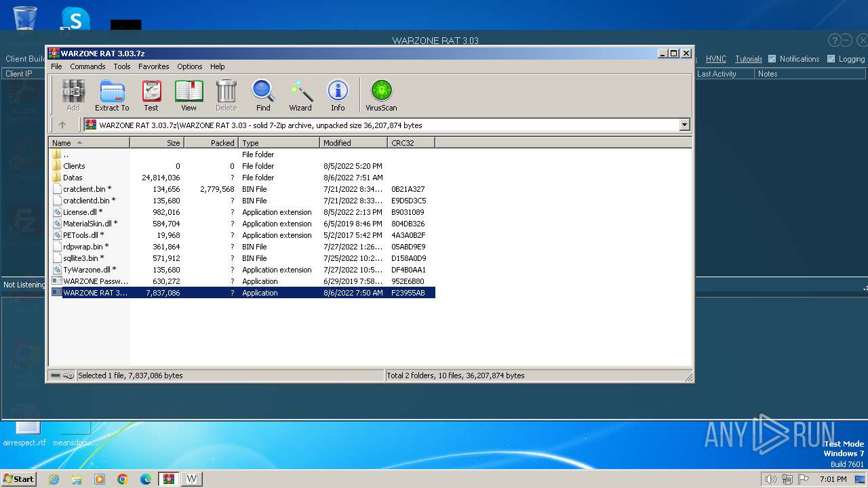Open Windows Explorer from taskbar

(77, 479)
